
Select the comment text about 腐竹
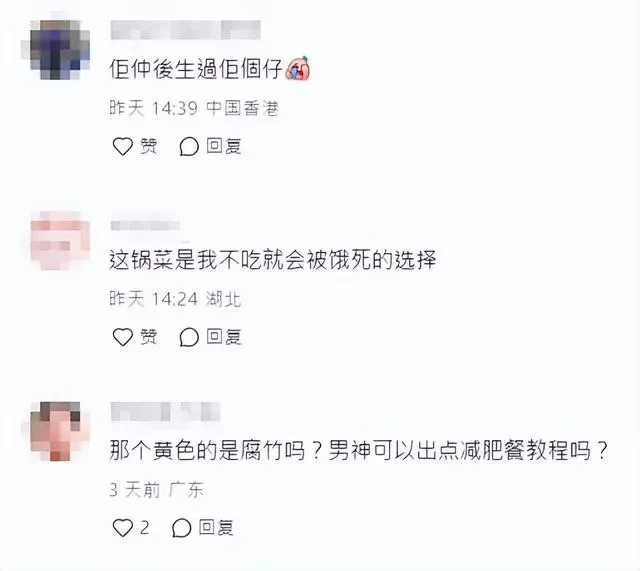[359, 450]
